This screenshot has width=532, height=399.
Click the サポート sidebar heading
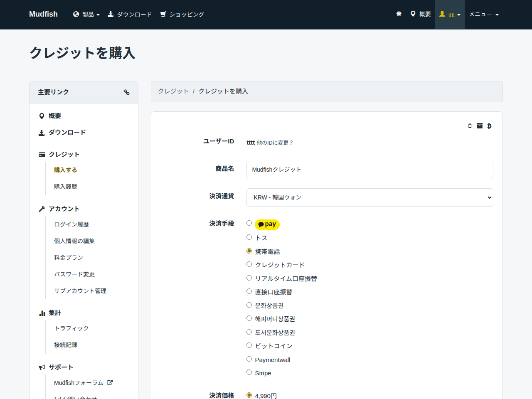coord(61,367)
